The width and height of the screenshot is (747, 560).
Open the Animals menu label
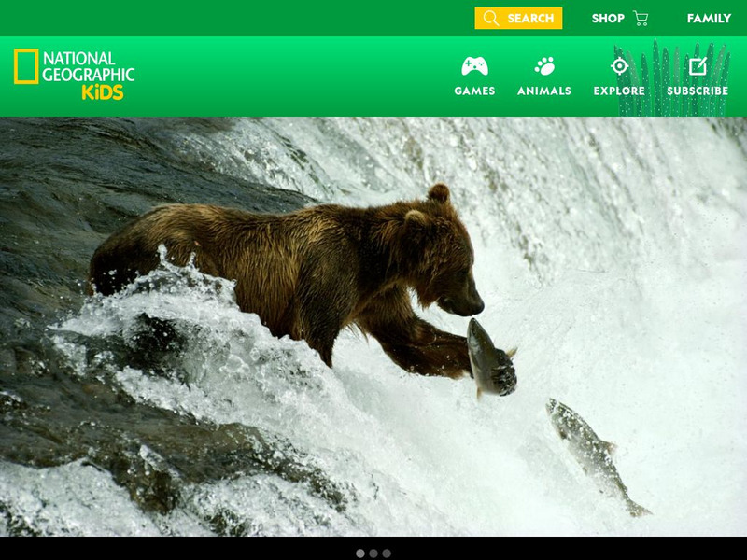544,91
